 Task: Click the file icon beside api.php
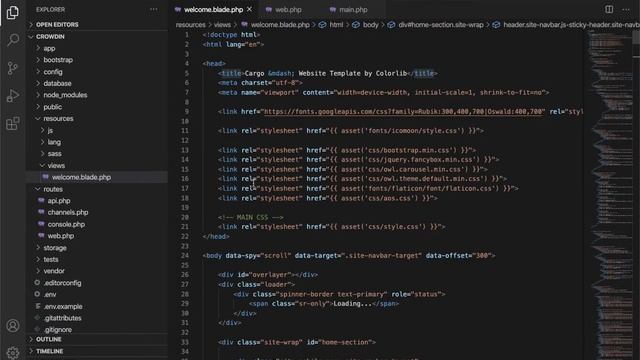(41, 200)
